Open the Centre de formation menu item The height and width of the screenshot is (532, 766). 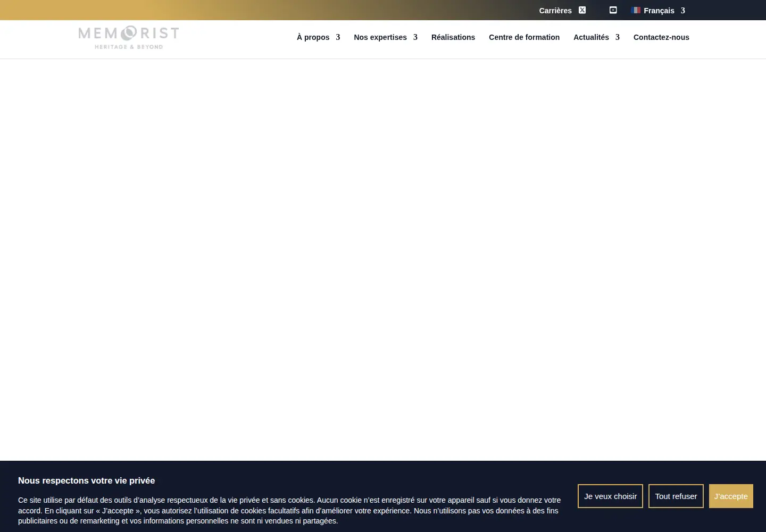click(x=524, y=37)
